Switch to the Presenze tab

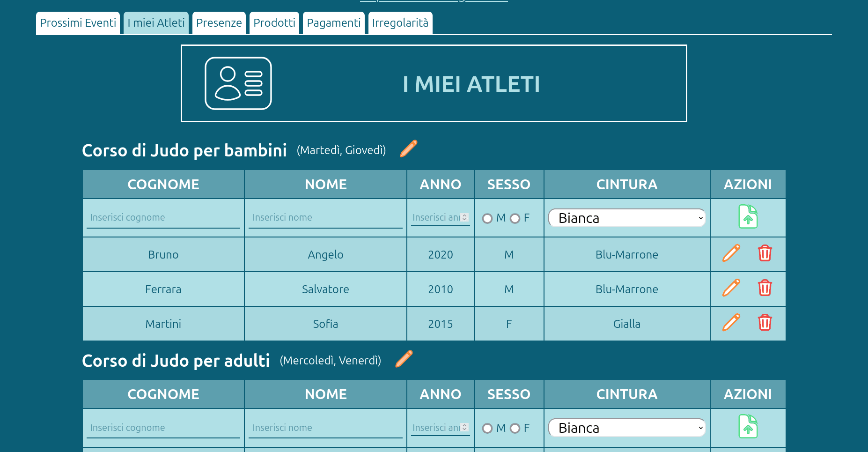[x=219, y=23]
